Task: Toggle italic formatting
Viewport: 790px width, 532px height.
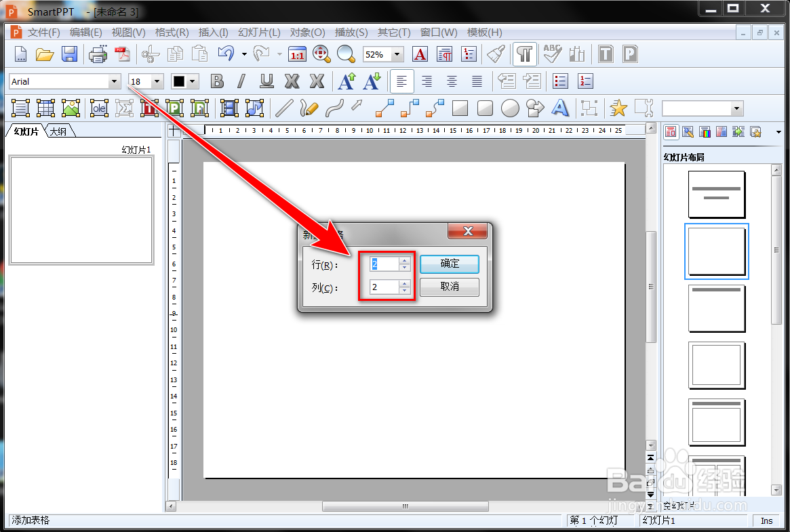Action: tap(241, 81)
